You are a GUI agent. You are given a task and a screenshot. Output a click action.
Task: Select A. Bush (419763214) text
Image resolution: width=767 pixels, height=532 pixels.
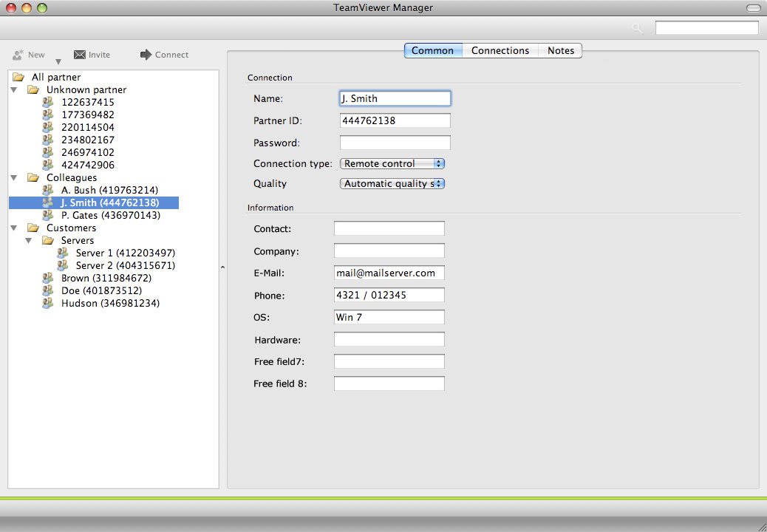pyautogui.click(x=109, y=190)
